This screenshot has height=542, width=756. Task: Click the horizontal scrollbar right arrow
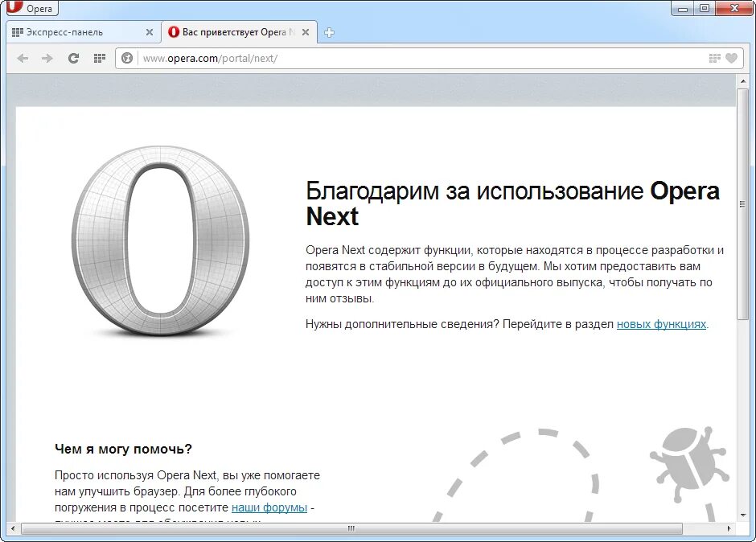coord(729,528)
